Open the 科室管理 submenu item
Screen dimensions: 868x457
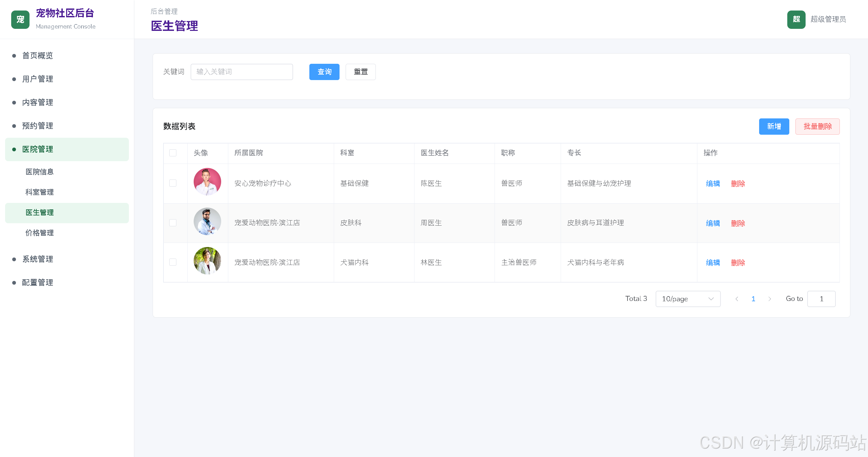[67, 192]
